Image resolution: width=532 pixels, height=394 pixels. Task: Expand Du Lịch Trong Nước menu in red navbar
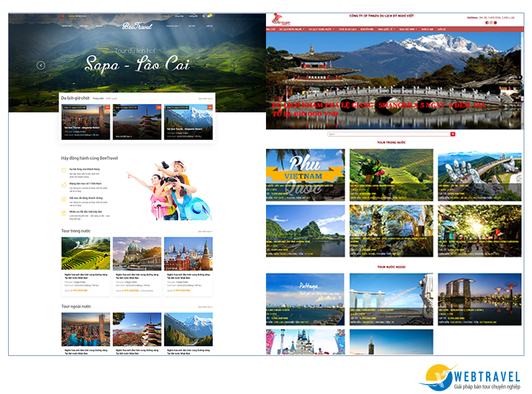(321, 29)
